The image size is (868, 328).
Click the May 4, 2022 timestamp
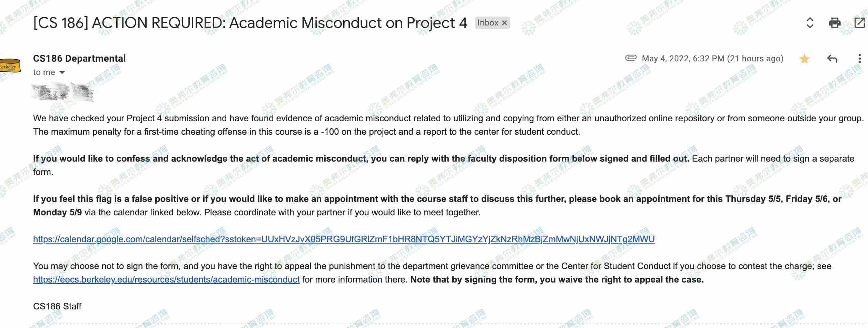tap(712, 59)
